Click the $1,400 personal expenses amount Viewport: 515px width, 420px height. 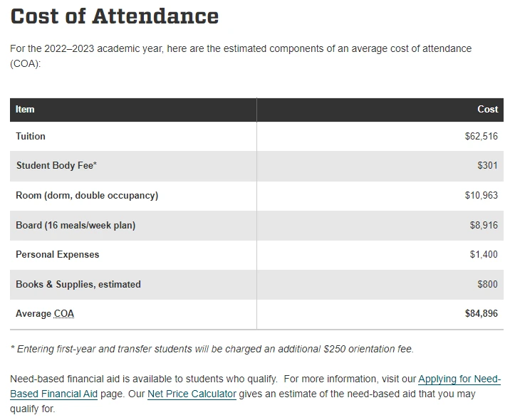point(484,254)
